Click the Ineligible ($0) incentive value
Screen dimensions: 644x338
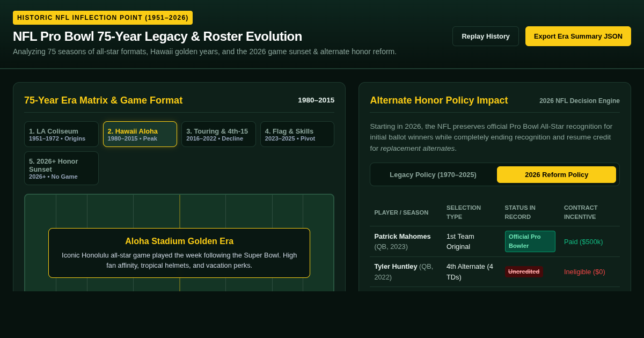(584, 272)
